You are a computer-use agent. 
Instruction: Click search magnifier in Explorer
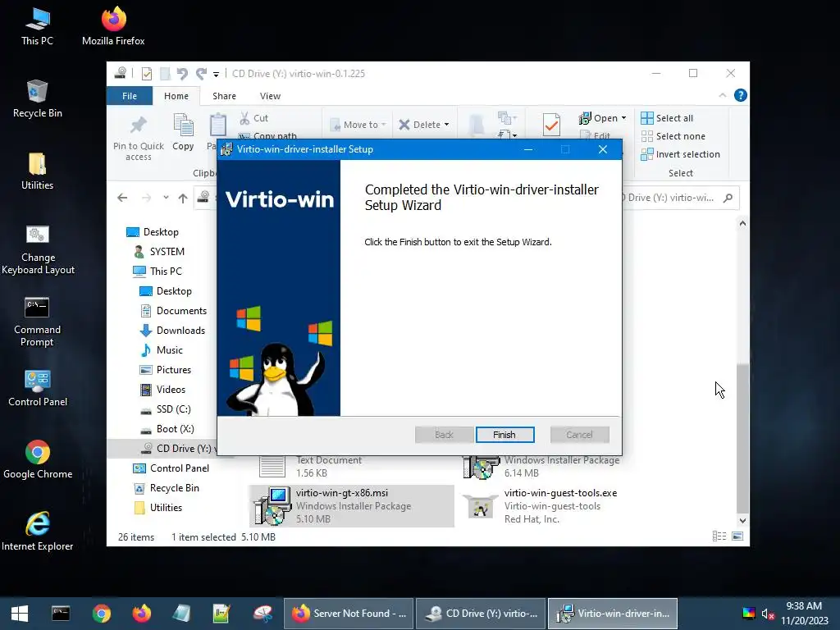[728, 198]
